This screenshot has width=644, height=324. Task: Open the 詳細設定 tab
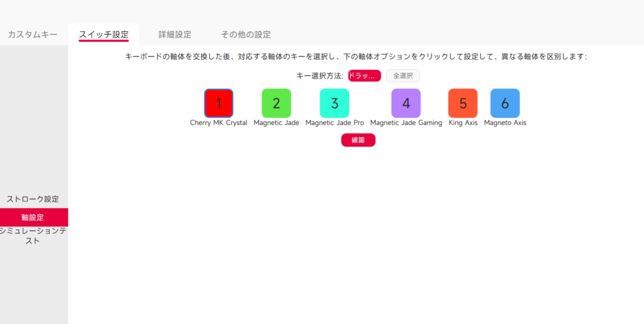pyautogui.click(x=175, y=35)
